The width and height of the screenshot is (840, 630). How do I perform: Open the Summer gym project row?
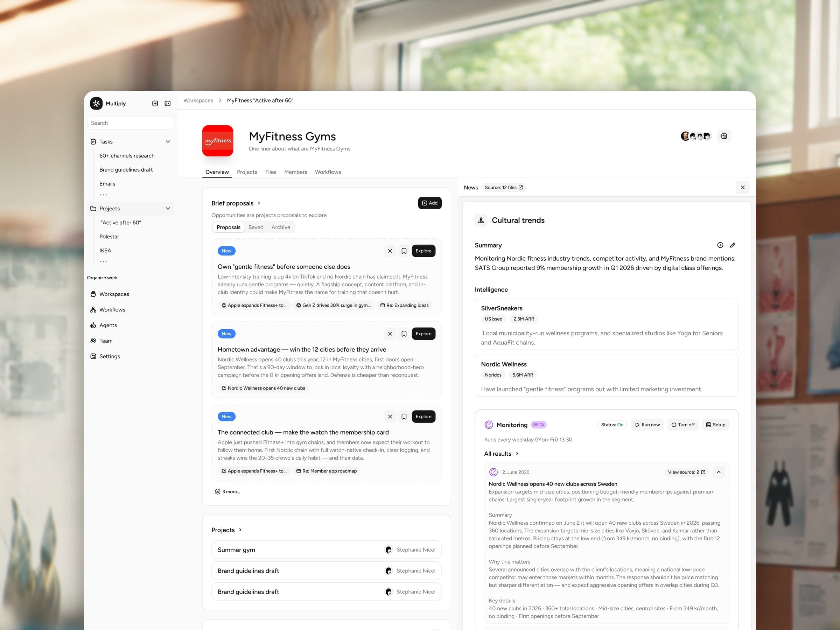tap(326, 550)
